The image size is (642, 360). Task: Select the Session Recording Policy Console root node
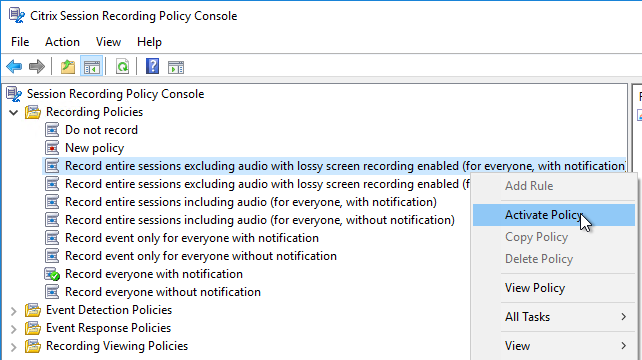(x=115, y=94)
